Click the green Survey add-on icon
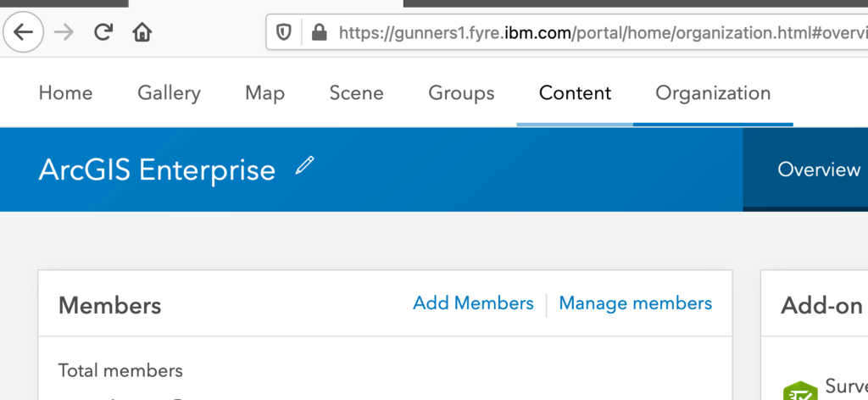868x400 pixels. (800, 392)
